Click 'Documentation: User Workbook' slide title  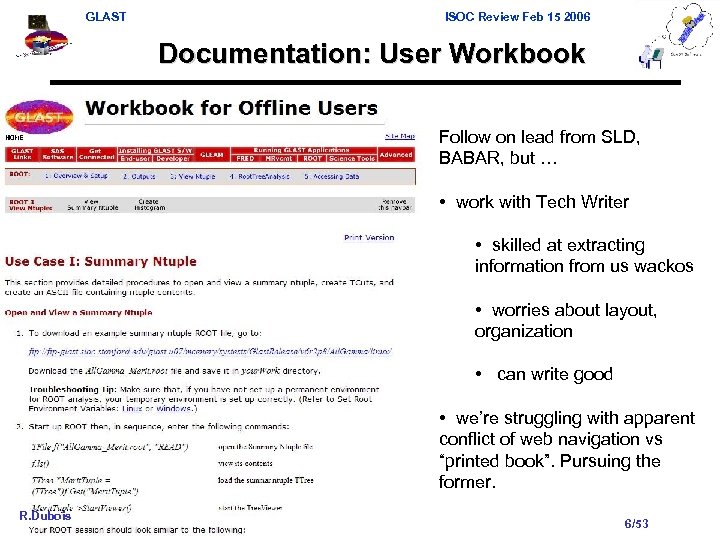371,53
